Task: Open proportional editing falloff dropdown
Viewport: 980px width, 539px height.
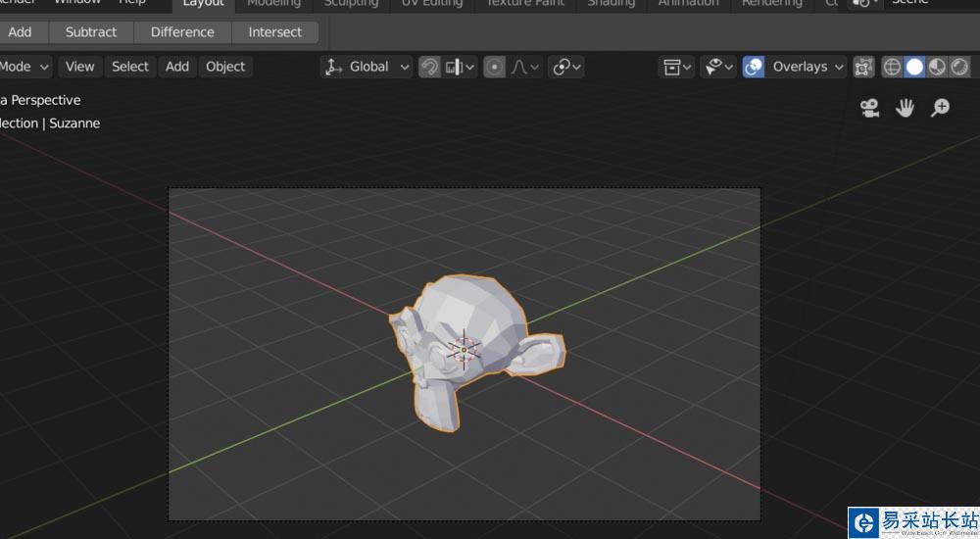Action: 524,67
